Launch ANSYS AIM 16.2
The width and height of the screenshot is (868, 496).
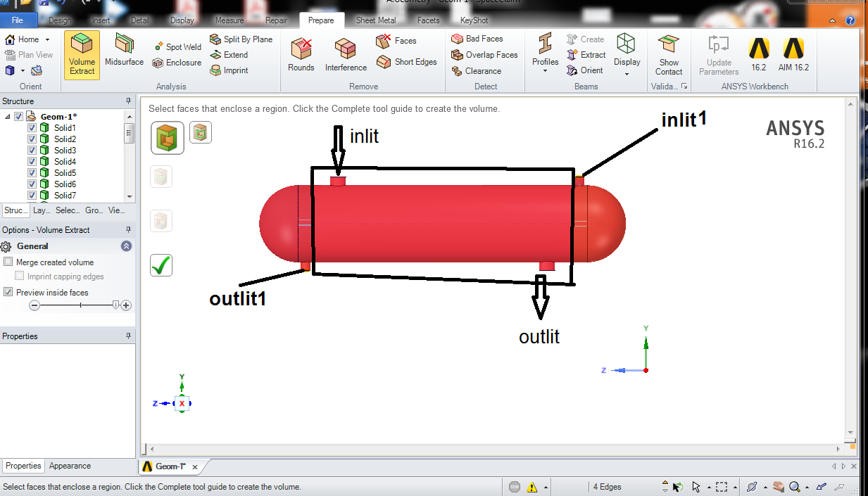(x=793, y=55)
